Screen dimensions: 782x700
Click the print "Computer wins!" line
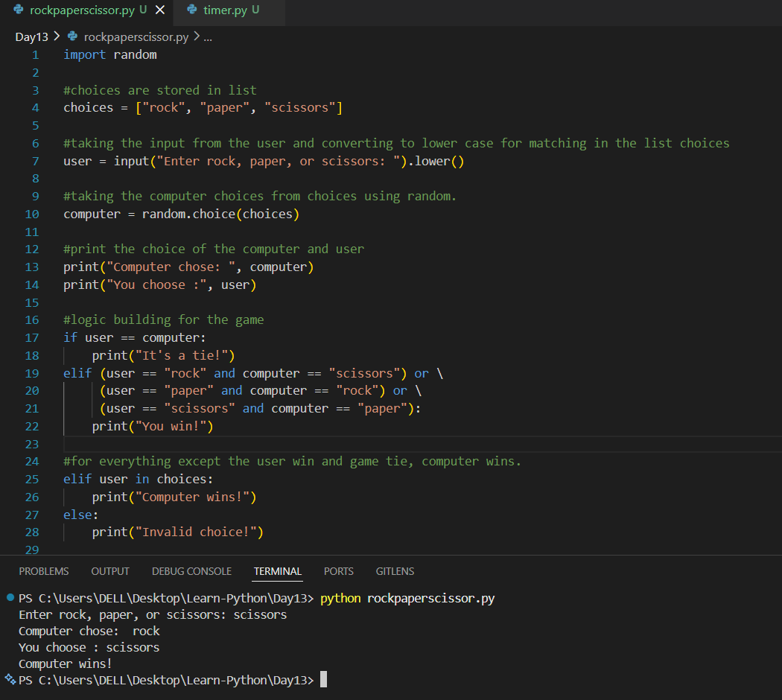click(174, 497)
